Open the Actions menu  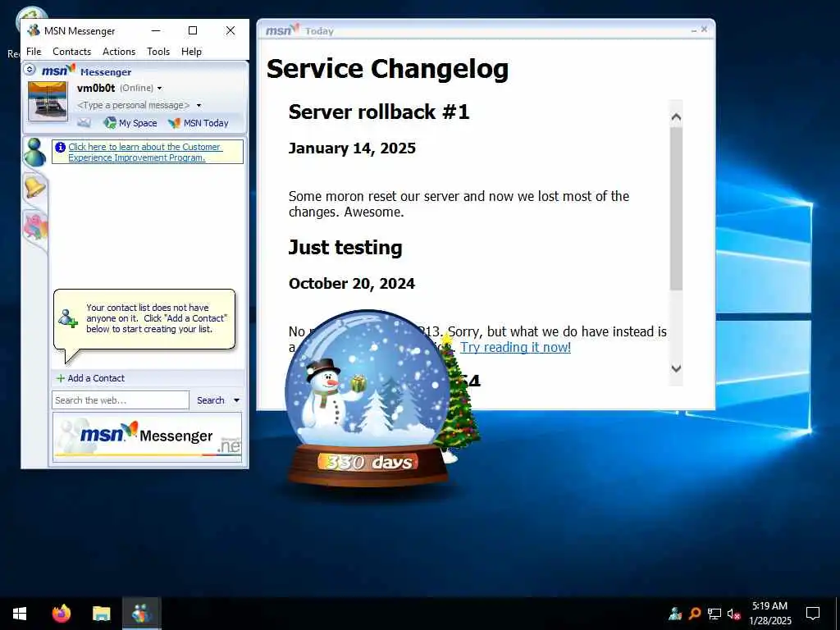tap(119, 52)
